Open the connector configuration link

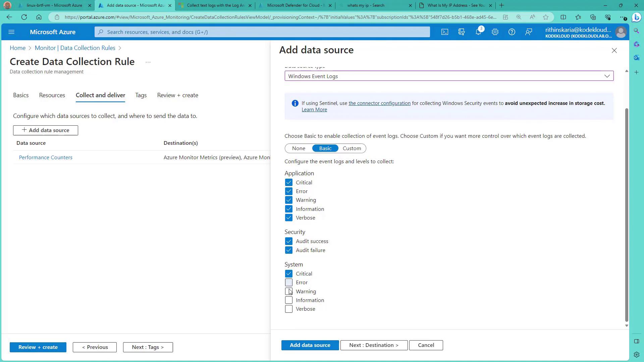click(x=379, y=103)
